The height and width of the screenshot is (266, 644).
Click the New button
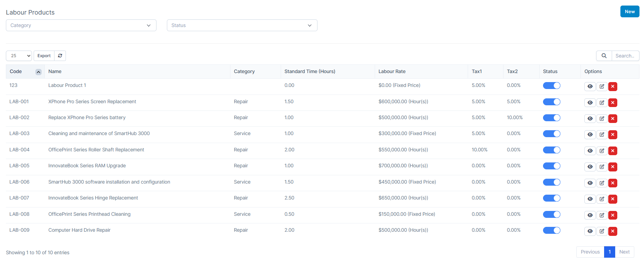point(629,11)
